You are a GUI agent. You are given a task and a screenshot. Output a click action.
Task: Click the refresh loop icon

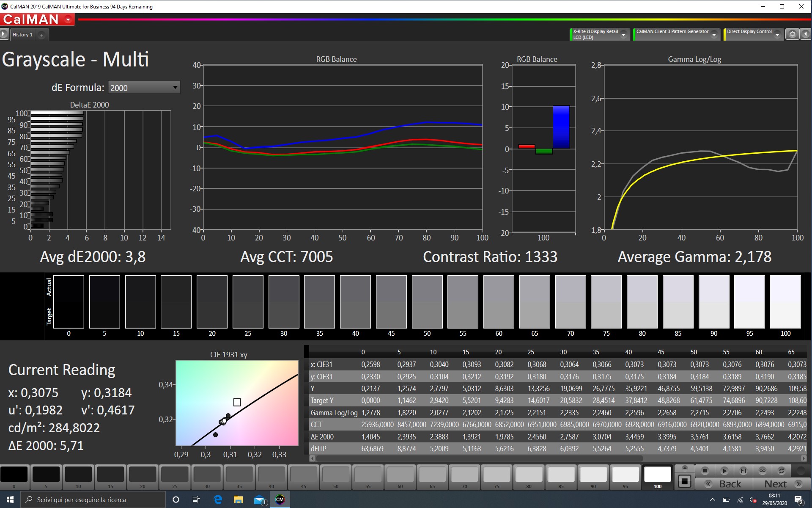click(781, 471)
